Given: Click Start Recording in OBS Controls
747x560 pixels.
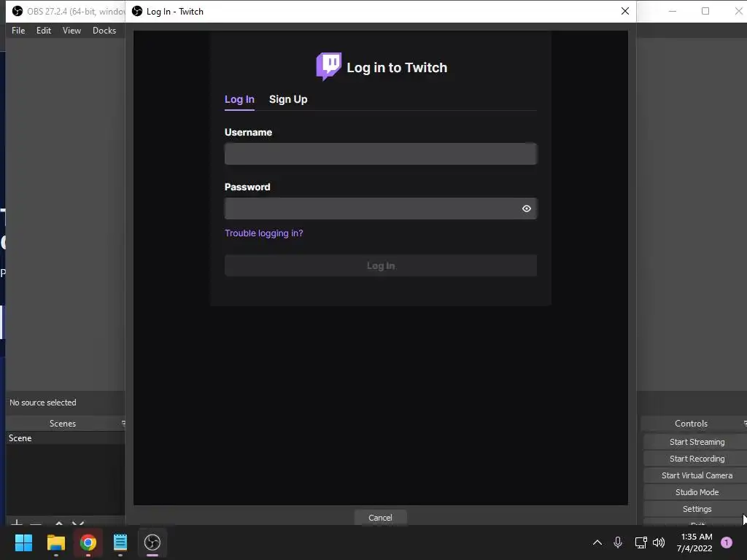Looking at the screenshot, I should [696, 459].
